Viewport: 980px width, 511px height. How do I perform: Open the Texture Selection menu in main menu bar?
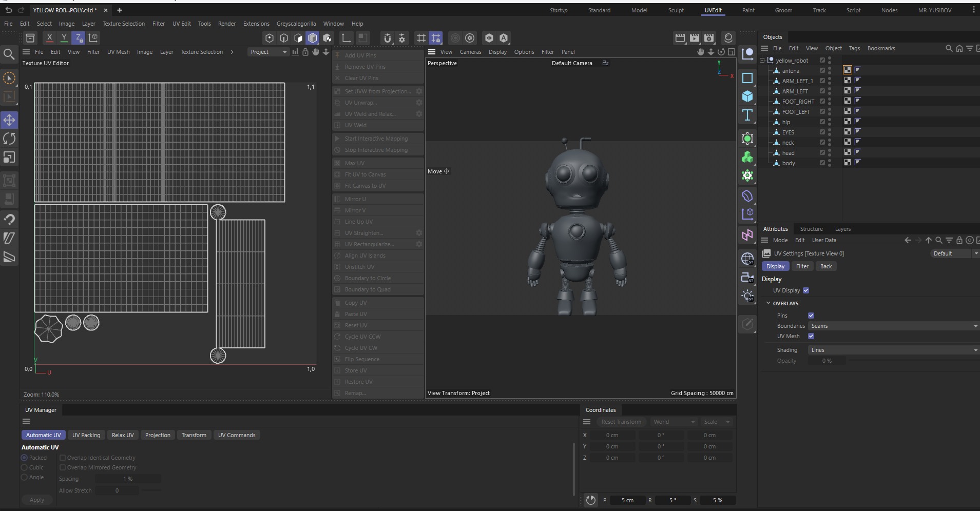click(x=123, y=24)
